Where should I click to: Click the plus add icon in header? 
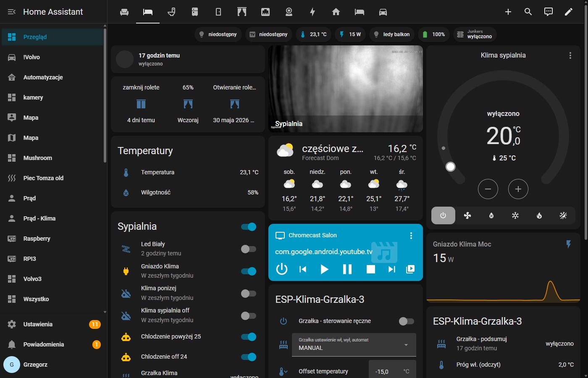[x=508, y=12]
